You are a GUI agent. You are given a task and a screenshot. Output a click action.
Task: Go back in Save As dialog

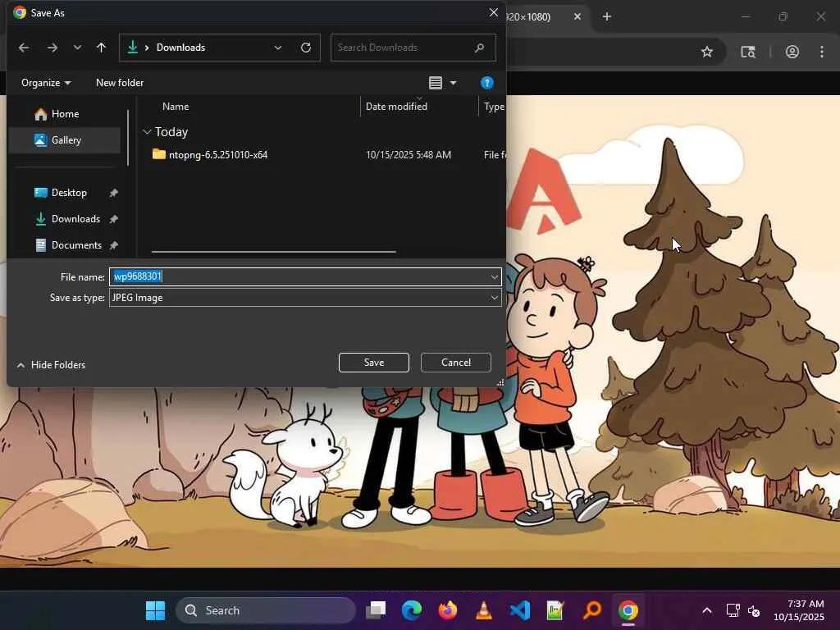tap(24, 48)
